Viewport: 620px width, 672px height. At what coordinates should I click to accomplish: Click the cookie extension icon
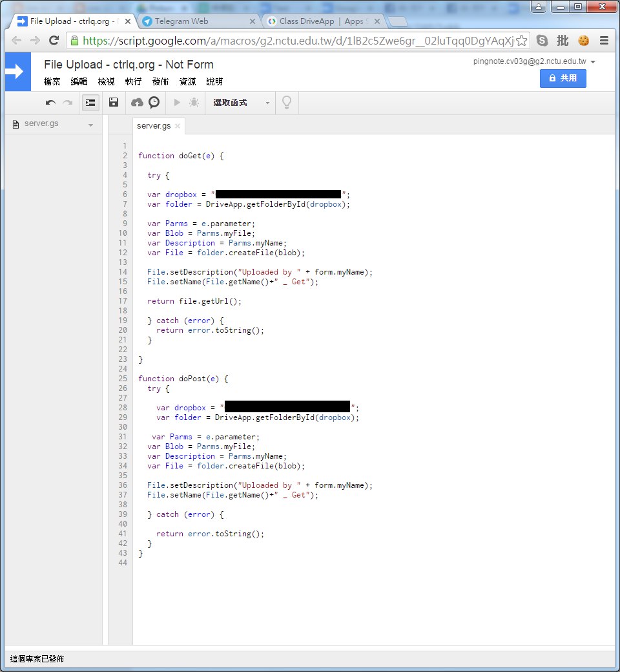coord(584,40)
